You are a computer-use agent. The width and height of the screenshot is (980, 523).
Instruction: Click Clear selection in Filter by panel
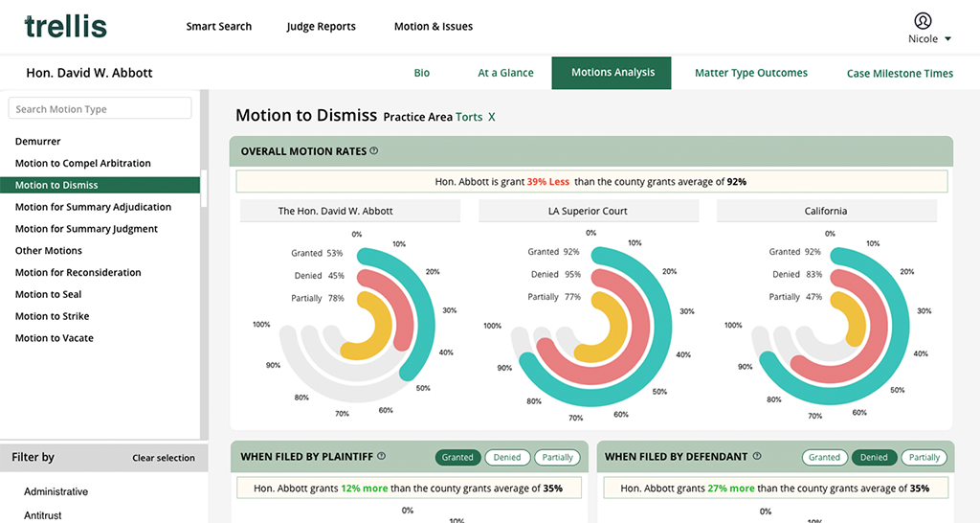(x=164, y=458)
